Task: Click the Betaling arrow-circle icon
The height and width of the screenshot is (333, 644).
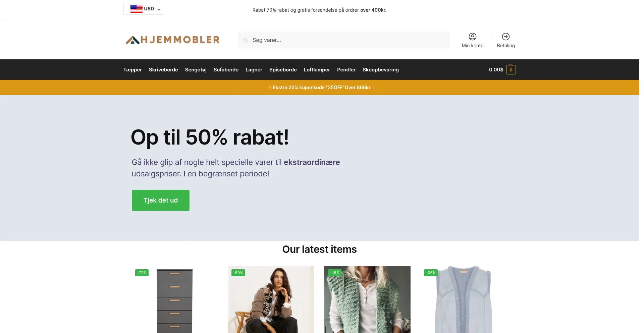Action: coord(505,37)
